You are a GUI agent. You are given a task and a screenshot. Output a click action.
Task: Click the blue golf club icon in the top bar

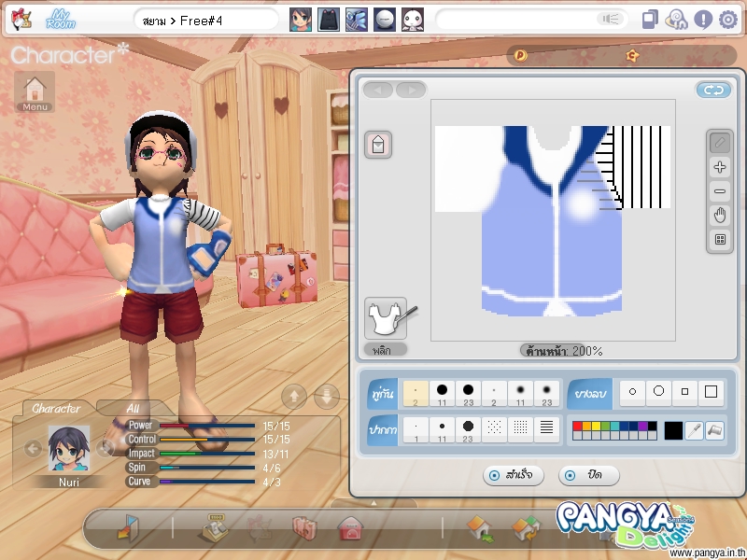[x=357, y=20]
